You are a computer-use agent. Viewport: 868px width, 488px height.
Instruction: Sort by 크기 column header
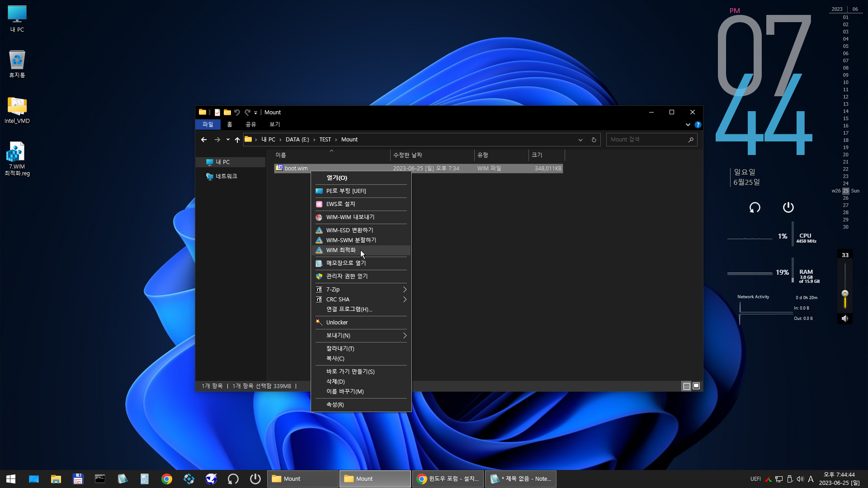(547, 155)
